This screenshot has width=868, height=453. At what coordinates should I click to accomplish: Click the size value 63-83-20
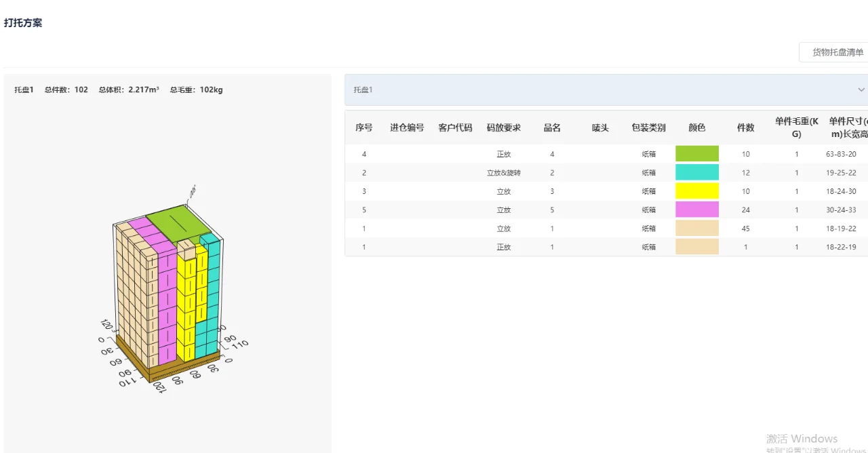click(x=841, y=154)
